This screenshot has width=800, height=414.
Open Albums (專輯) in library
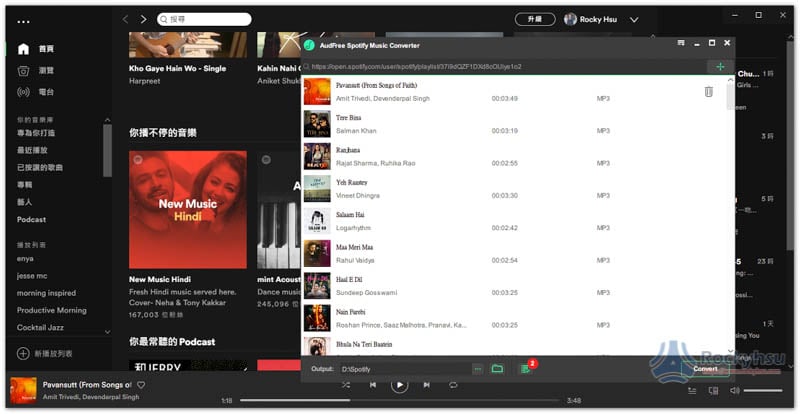pyautogui.click(x=24, y=185)
